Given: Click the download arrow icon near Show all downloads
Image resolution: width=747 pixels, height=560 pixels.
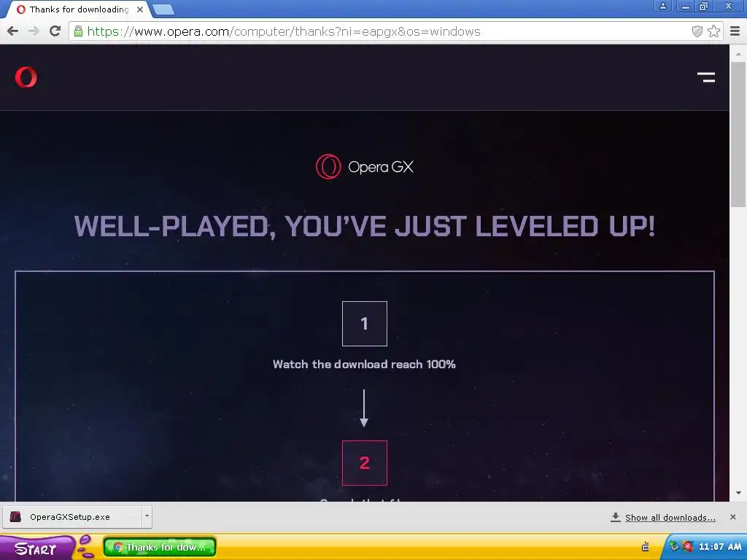Looking at the screenshot, I should (x=616, y=517).
